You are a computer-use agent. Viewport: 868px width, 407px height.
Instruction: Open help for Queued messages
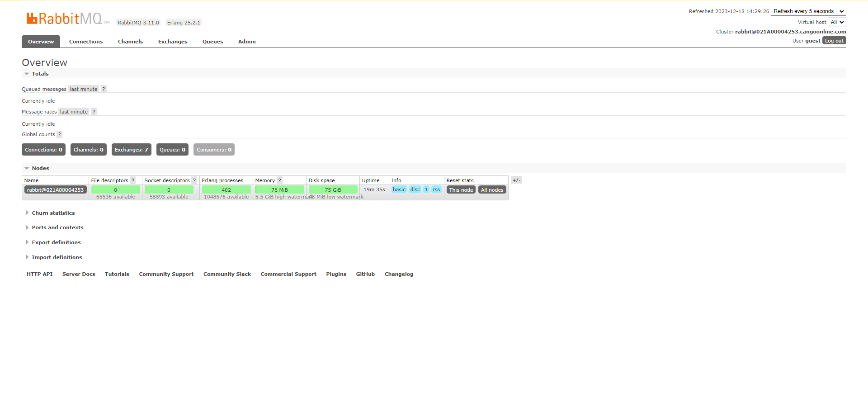point(104,89)
